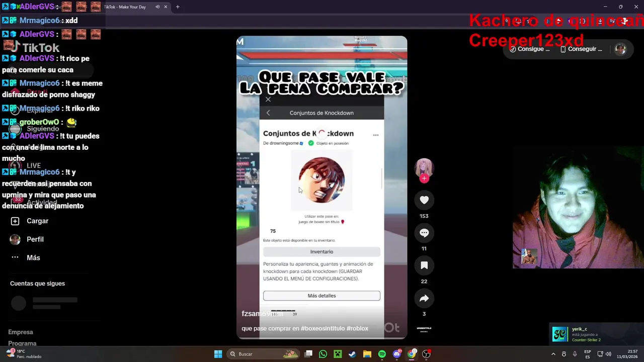Open the Minecraft launcher on the taskbar
This screenshot has height=362, width=644.
(338, 354)
